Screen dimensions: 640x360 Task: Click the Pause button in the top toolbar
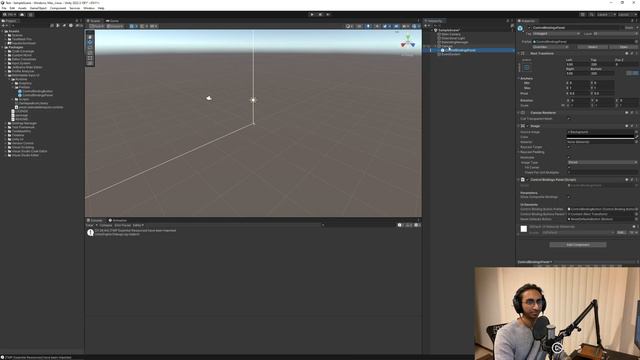[x=320, y=14]
